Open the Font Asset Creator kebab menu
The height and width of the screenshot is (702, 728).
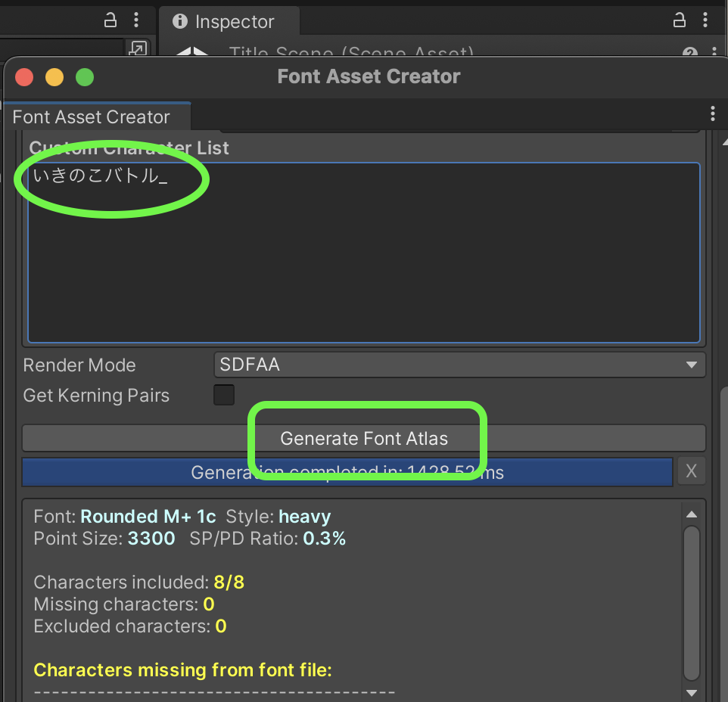[x=712, y=113]
